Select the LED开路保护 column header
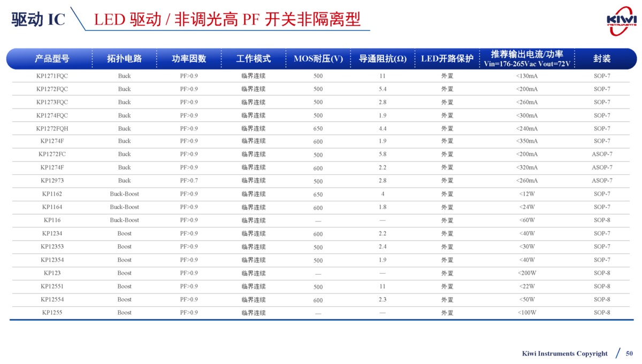 [447, 59]
